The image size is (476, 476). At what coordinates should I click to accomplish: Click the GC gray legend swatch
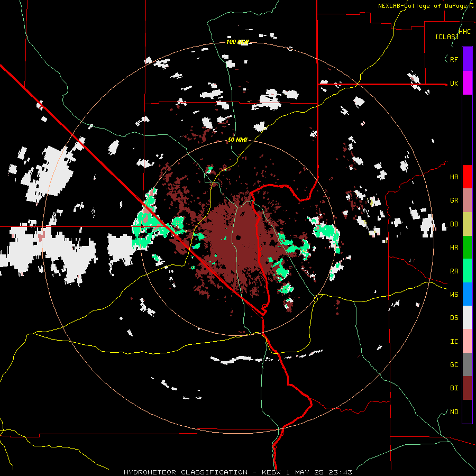467,364
